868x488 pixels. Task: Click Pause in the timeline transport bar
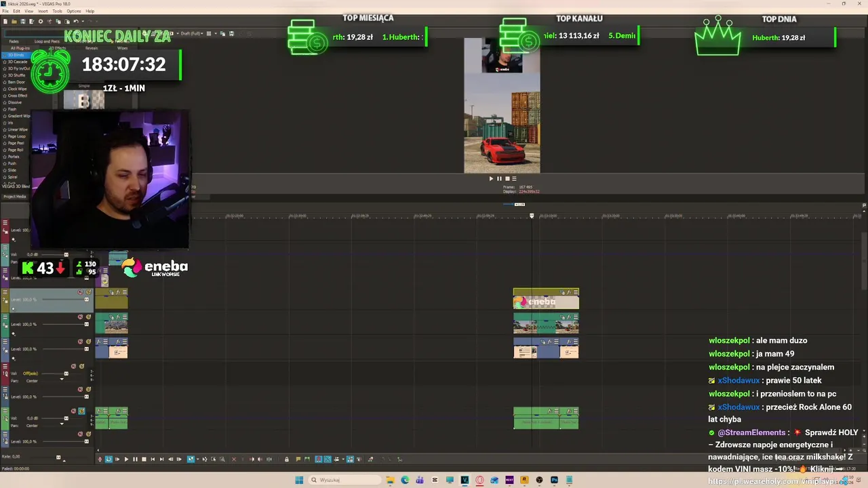click(x=135, y=460)
